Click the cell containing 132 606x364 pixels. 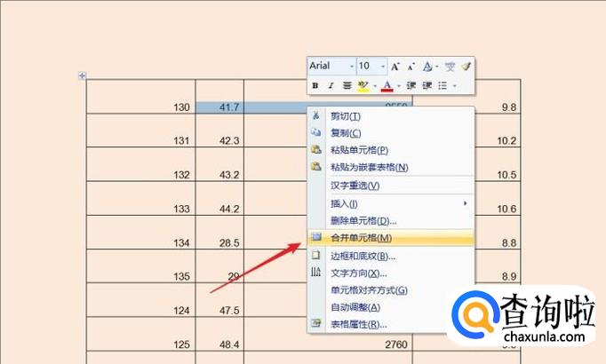[141, 164]
